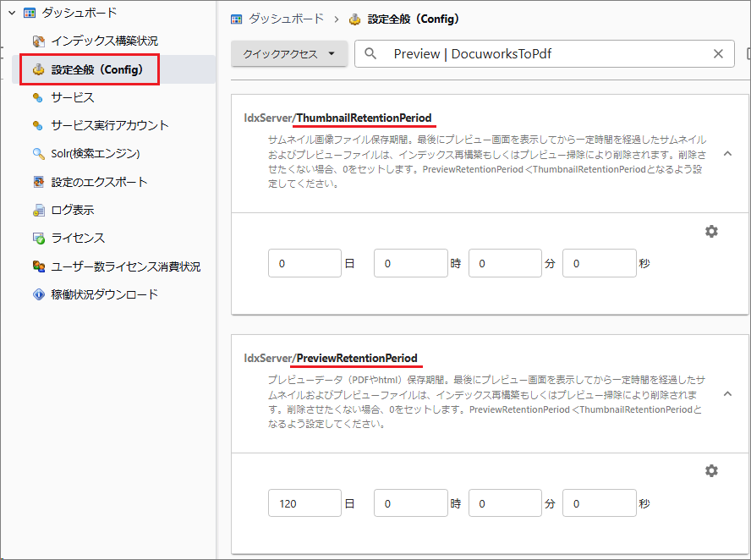This screenshot has width=751, height=560.
Task: Open ライセンス page
Action: (x=78, y=238)
